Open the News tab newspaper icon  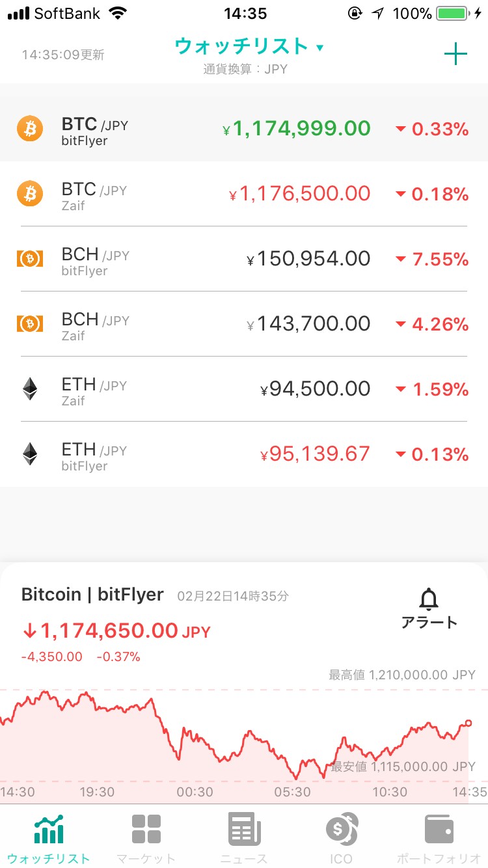(x=244, y=829)
